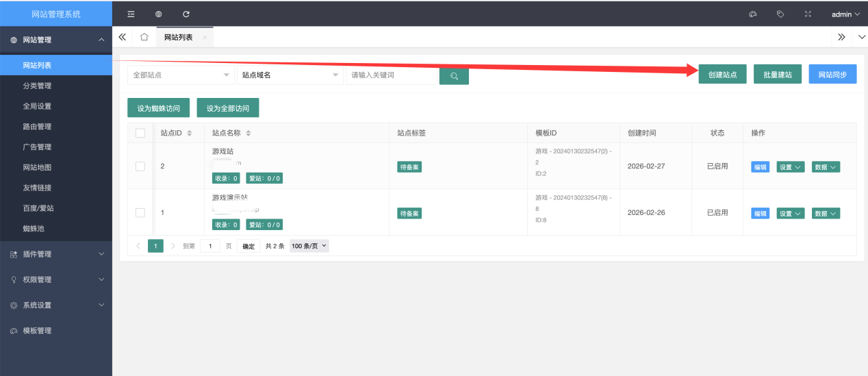The height and width of the screenshot is (376, 868).
Task: Sort by 站点ID column arrows
Action: pyautogui.click(x=190, y=133)
